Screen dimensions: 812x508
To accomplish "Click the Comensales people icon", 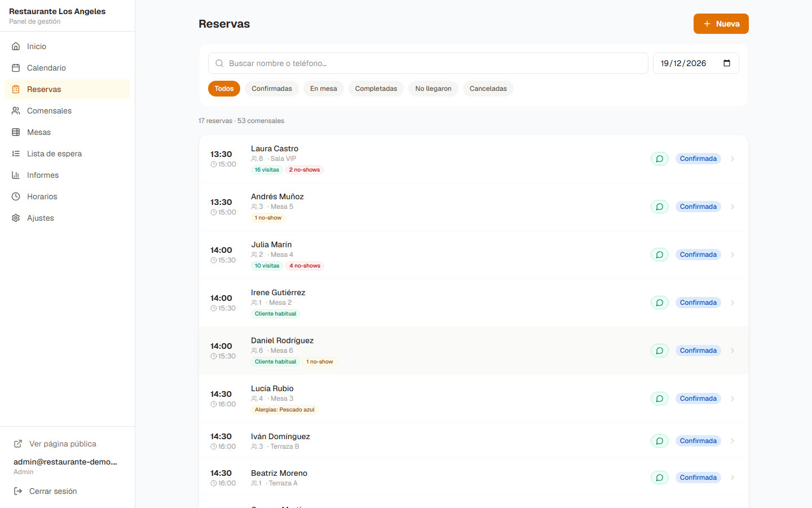I will [x=16, y=111].
